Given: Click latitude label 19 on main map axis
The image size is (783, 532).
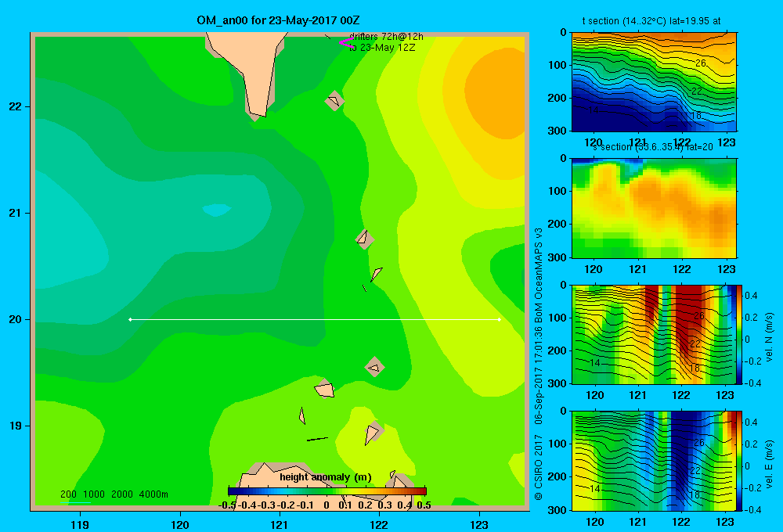Looking at the screenshot, I should (x=15, y=426).
